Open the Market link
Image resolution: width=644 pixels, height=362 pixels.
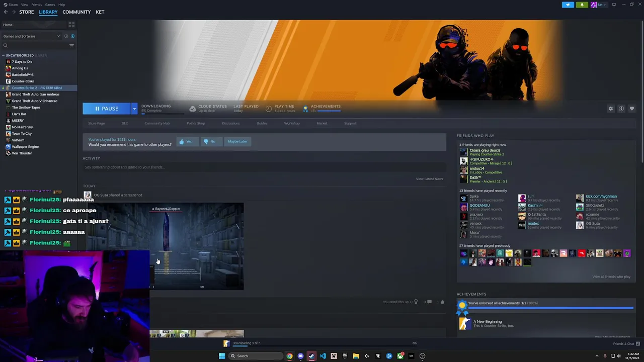[x=322, y=123]
